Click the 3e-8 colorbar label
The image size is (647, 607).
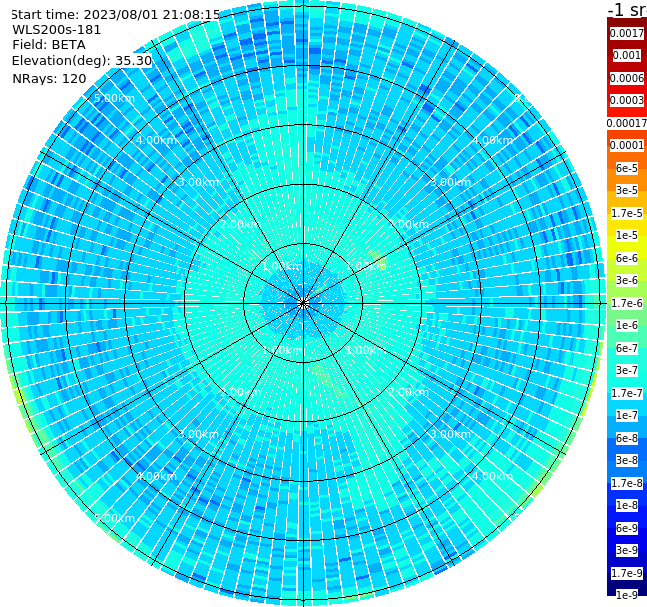627,460
